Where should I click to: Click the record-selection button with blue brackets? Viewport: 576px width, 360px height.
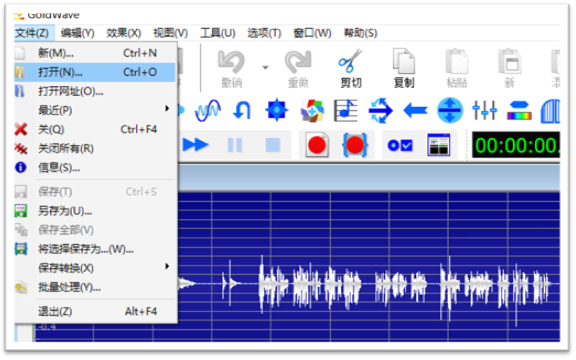(x=354, y=145)
